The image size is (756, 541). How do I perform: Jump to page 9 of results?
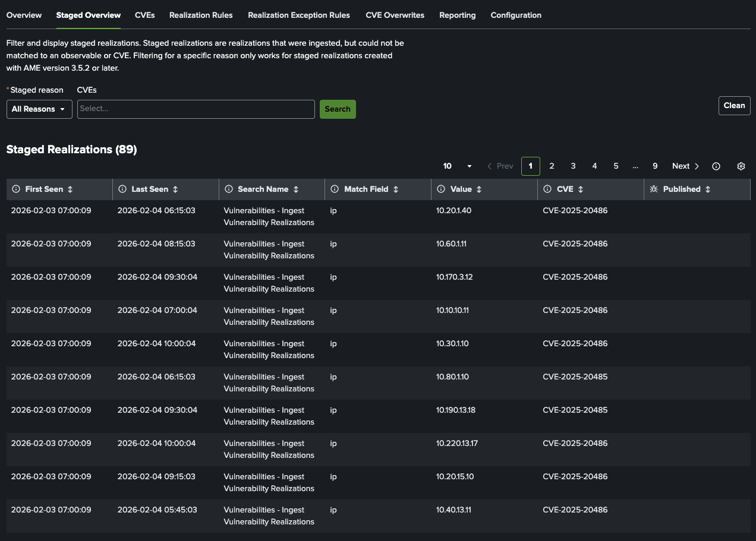655,166
